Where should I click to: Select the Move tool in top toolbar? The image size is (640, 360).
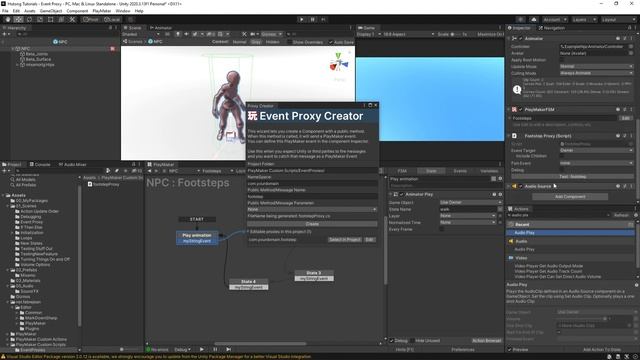(18, 19)
